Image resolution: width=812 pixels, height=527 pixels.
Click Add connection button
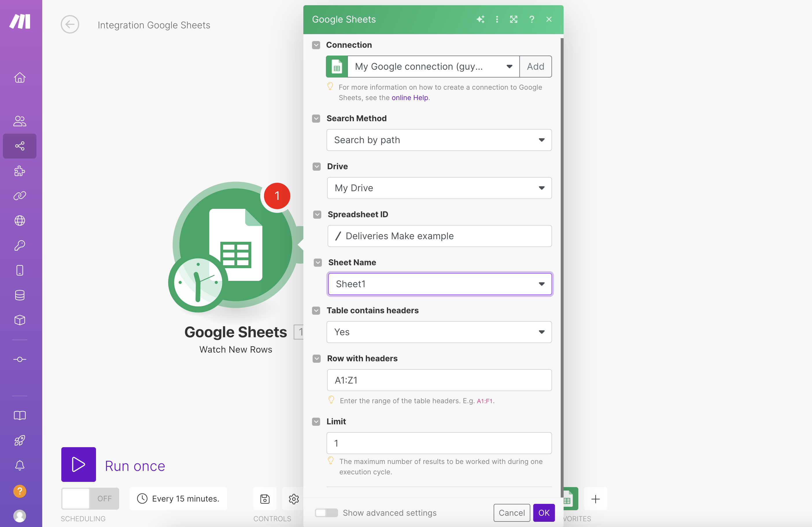click(535, 67)
